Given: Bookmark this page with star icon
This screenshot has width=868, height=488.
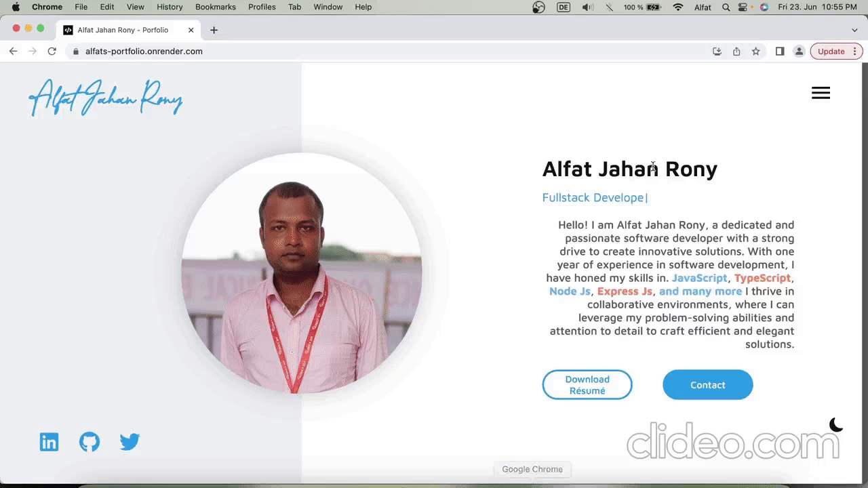Looking at the screenshot, I should (x=755, y=52).
